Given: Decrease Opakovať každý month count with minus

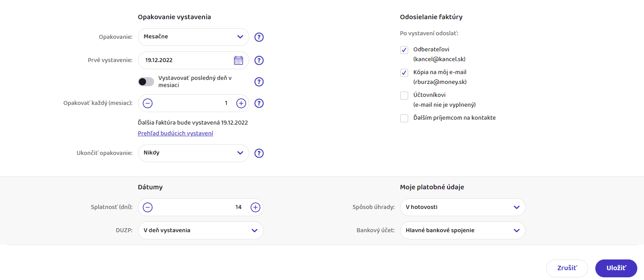Looking at the screenshot, I should pos(148,103).
